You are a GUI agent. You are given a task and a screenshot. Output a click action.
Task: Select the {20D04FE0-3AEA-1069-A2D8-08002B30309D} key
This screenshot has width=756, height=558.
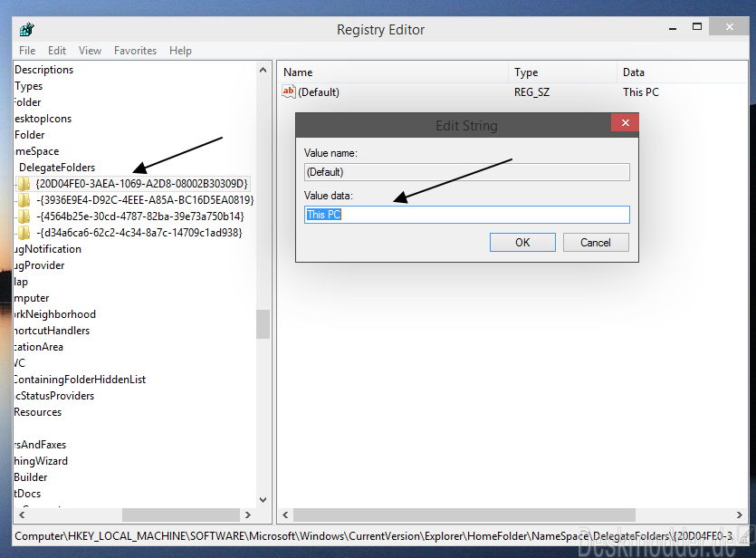142,184
